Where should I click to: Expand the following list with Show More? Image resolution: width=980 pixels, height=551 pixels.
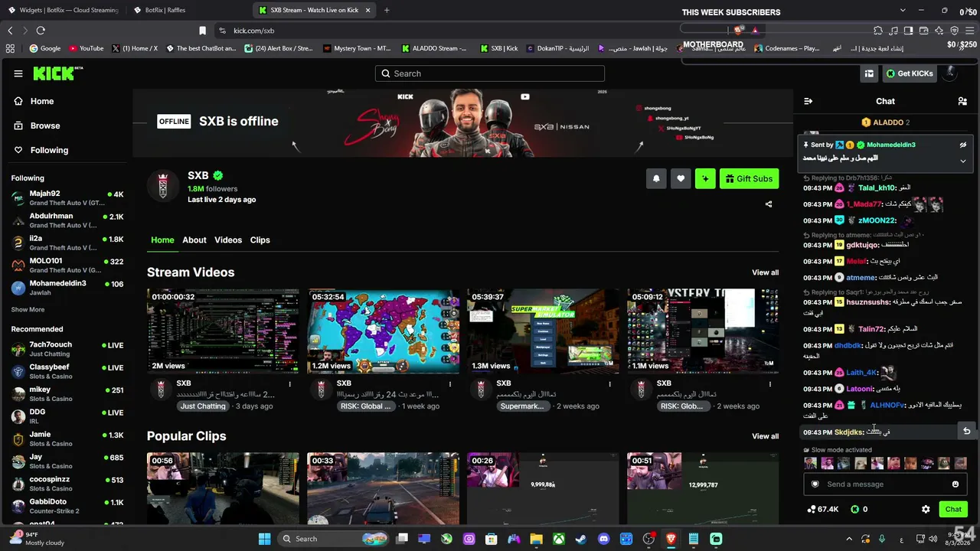28,310
